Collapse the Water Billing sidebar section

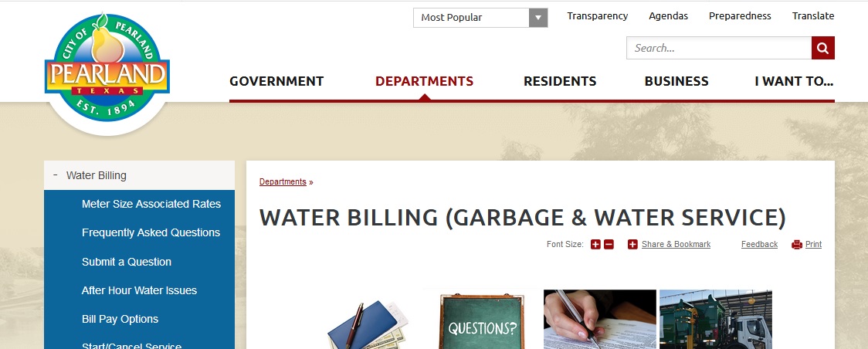pyautogui.click(x=56, y=174)
